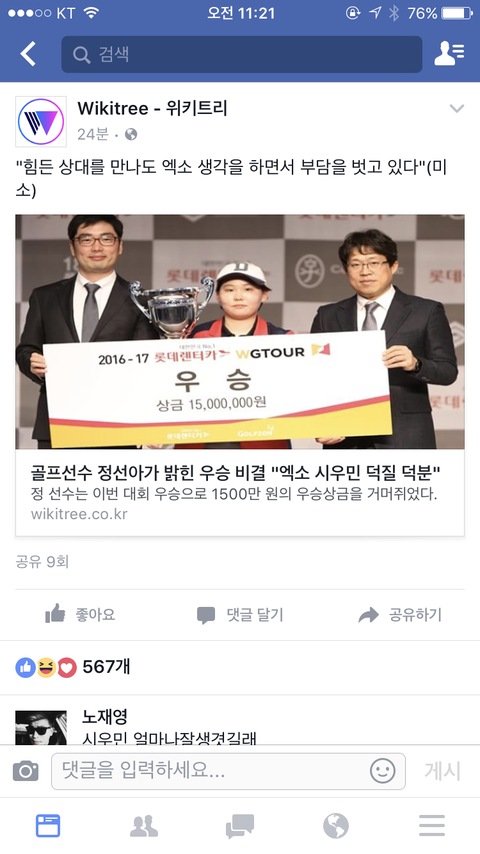Tap the back arrow in header
The width and height of the screenshot is (480, 854).
click(x=28, y=54)
